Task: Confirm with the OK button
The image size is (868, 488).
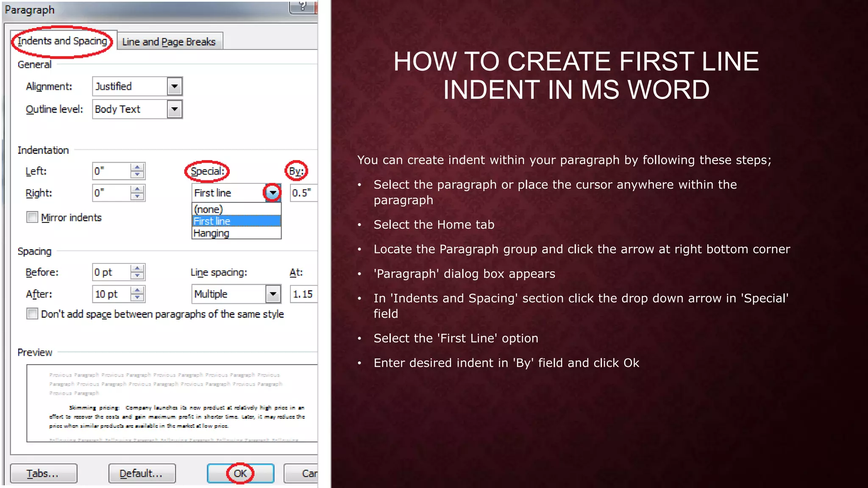Action: coord(240,473)
